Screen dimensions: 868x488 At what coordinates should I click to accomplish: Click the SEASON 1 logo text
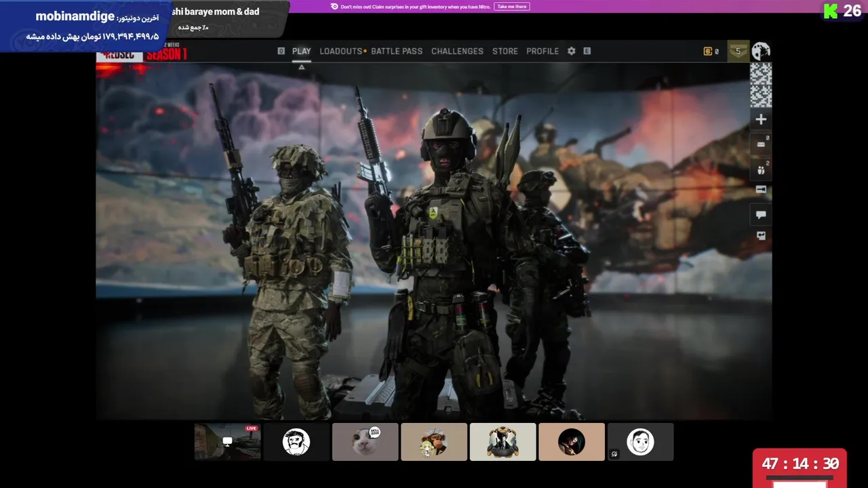pos(166,54)
